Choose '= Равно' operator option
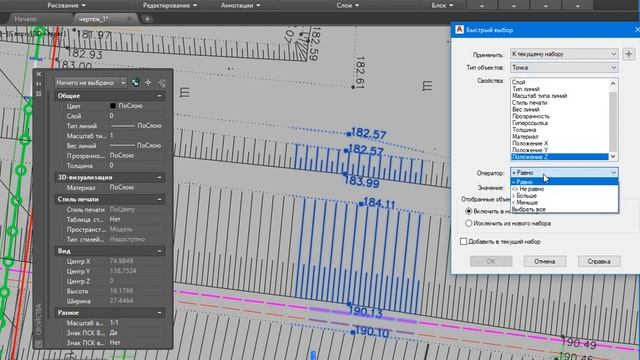The width and height of the screenshot is (640, 360). click(x=564, y=182)
